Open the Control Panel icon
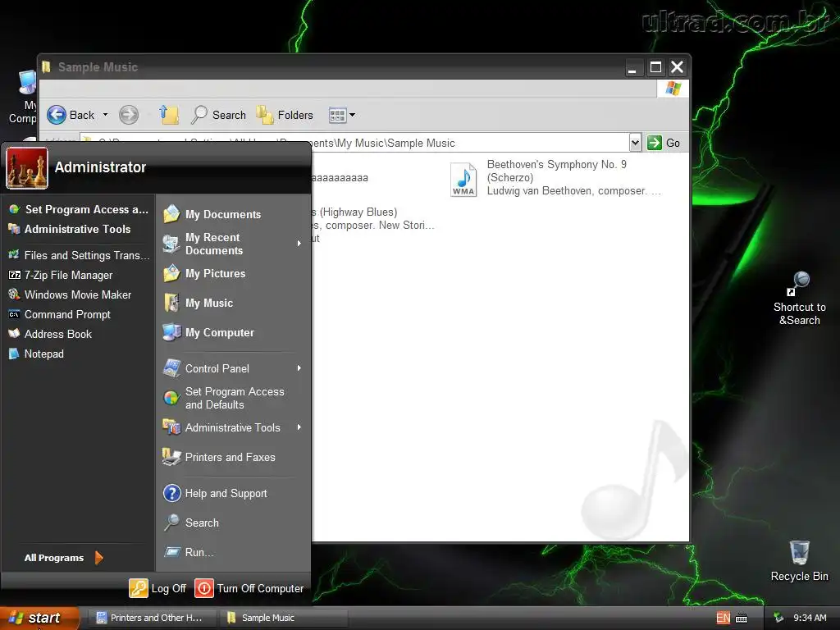Screen dimensions: 840x630 [x=171, y=368]
